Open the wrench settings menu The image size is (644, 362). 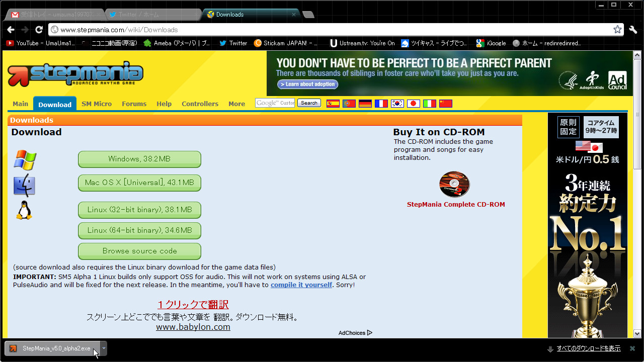633,30
